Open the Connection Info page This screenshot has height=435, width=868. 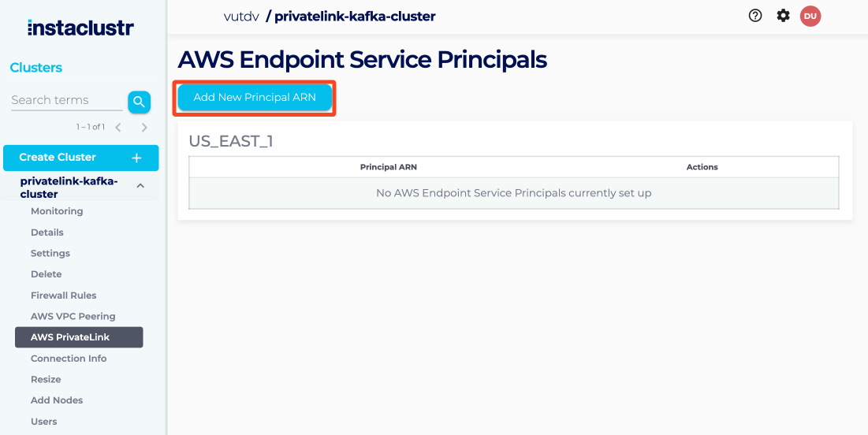[x=69, y=359]
